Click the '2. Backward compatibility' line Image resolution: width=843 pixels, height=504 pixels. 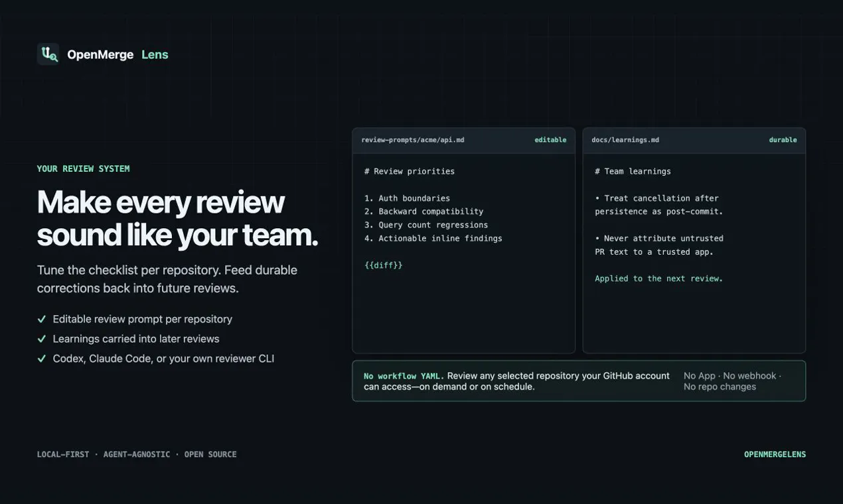[423, 212]
